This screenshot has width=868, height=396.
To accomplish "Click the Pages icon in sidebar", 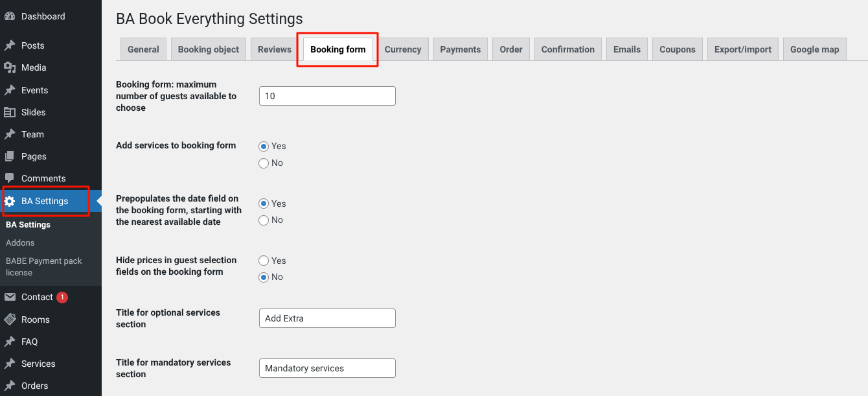I will click(10, 156).
